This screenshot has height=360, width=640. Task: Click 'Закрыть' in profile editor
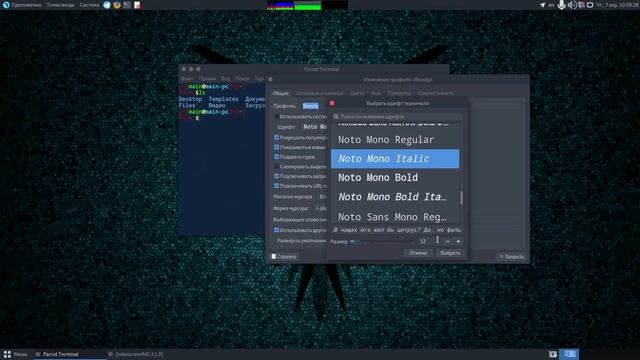pos(511,257)
